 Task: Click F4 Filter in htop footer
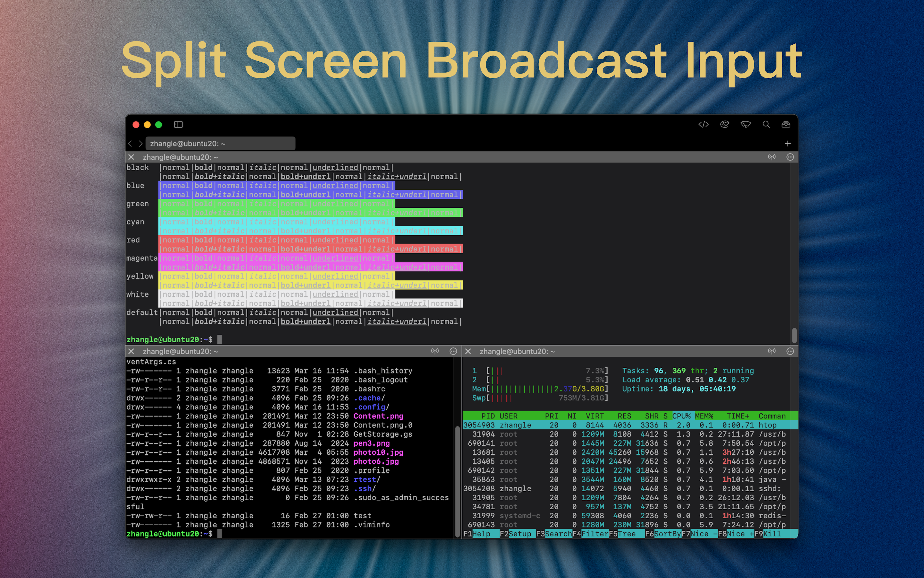click(590, 534)
